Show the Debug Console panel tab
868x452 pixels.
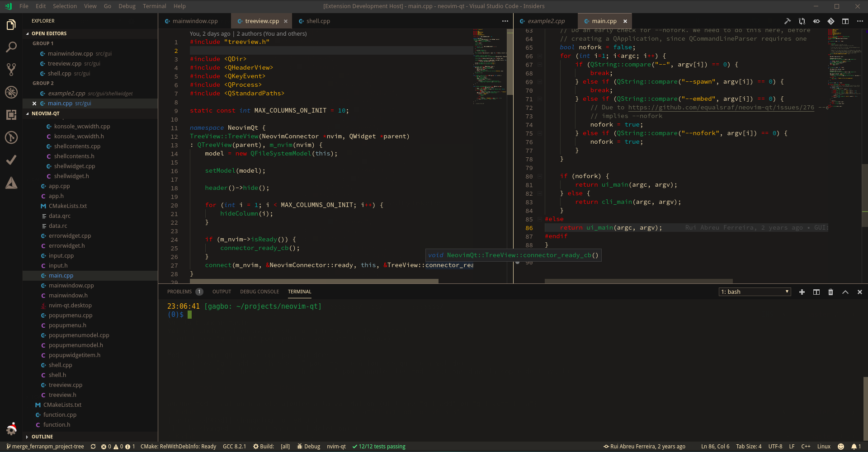click(259, 292)
